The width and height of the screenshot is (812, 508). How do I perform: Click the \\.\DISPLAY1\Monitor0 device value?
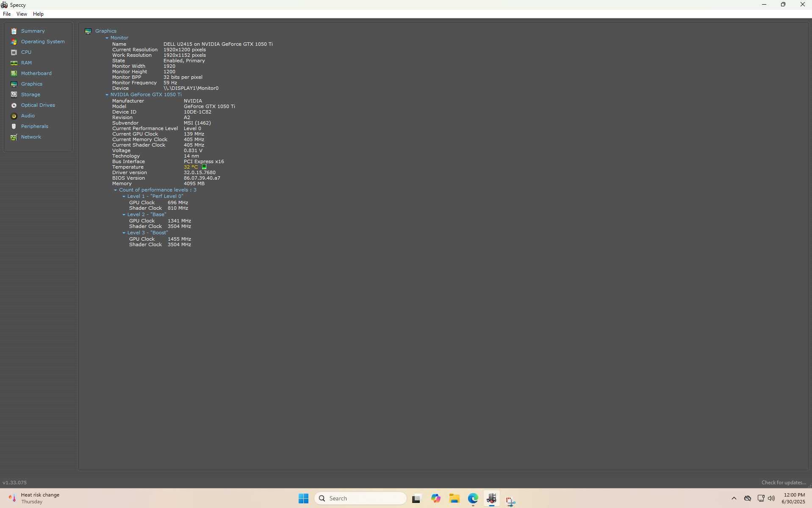click(x=191, y=88)
